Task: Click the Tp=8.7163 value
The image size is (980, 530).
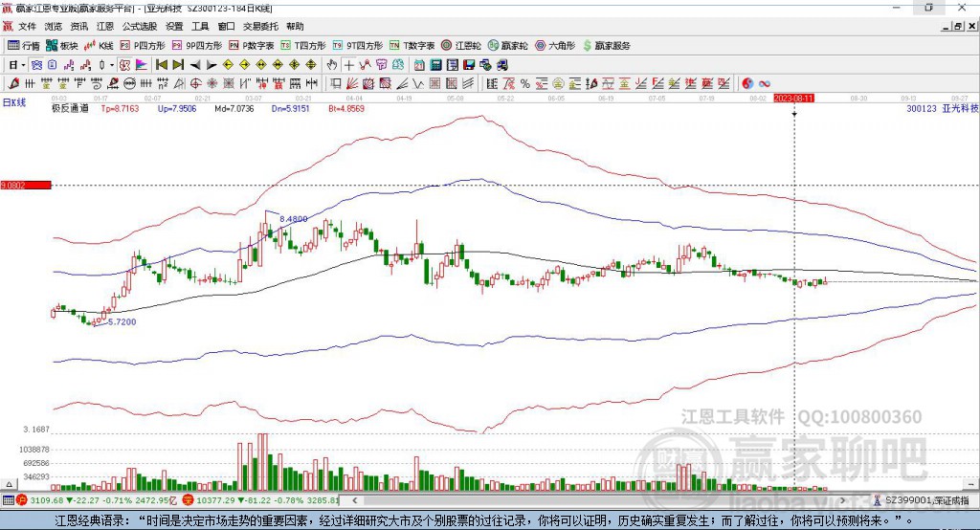Action: (x=120, y=109)
